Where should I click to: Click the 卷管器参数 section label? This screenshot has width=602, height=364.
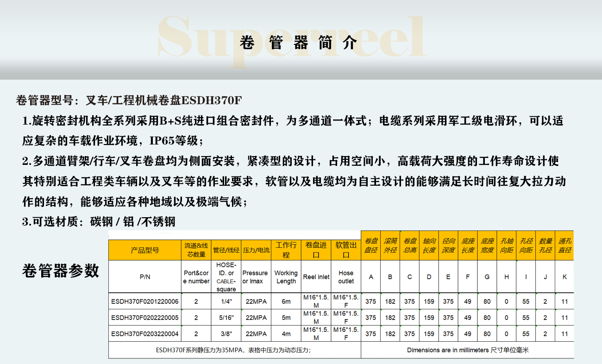click(61, 270)
